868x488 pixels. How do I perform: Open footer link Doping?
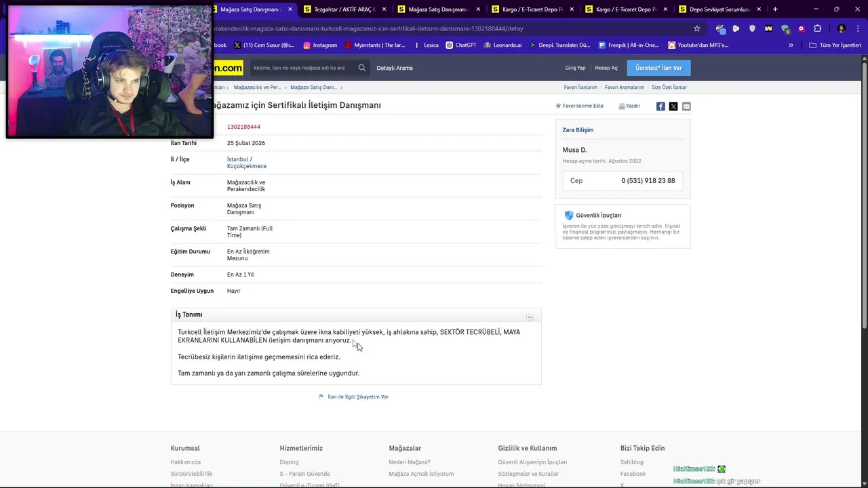289,462
